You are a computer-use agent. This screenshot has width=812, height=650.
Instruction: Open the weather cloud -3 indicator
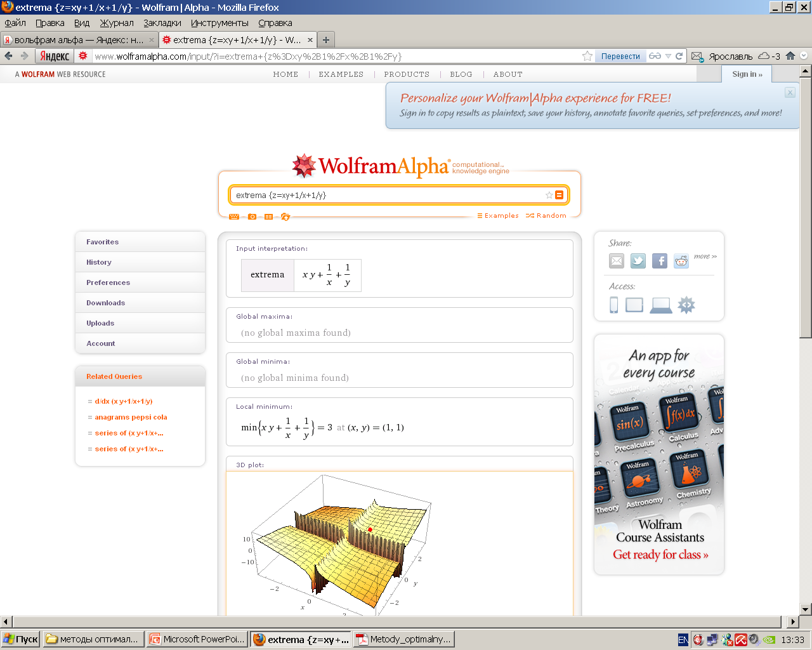769,56
